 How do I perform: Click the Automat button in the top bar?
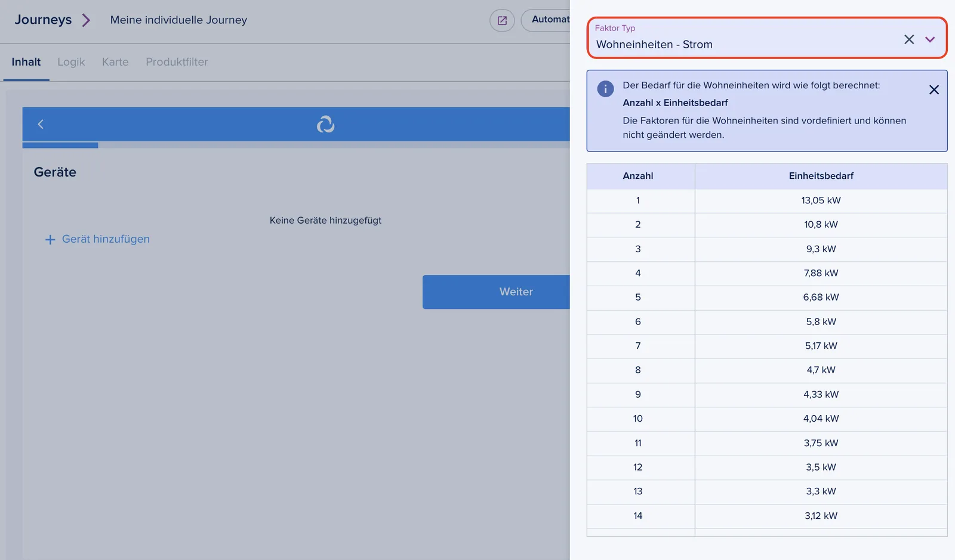coord(546,20)
